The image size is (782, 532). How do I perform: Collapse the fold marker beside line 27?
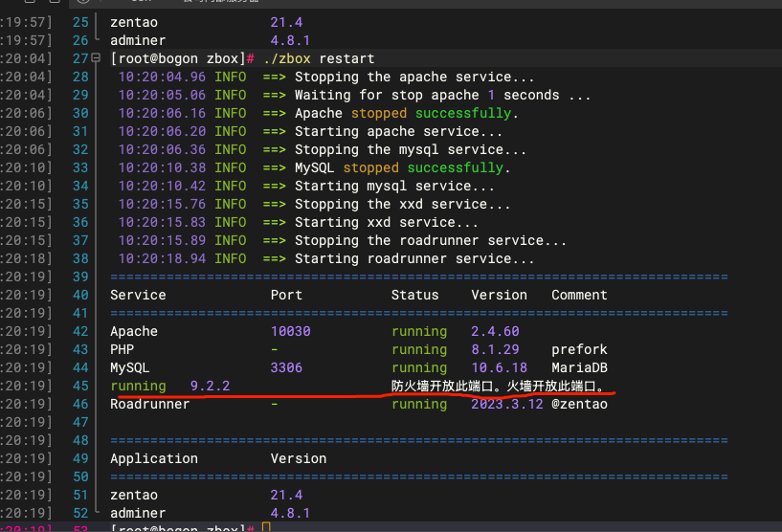tap(97, 57)
